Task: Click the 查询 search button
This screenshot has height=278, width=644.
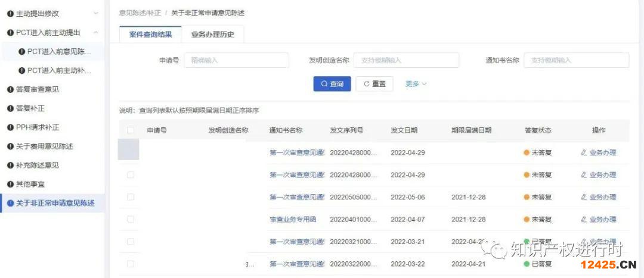Action: 332,84
